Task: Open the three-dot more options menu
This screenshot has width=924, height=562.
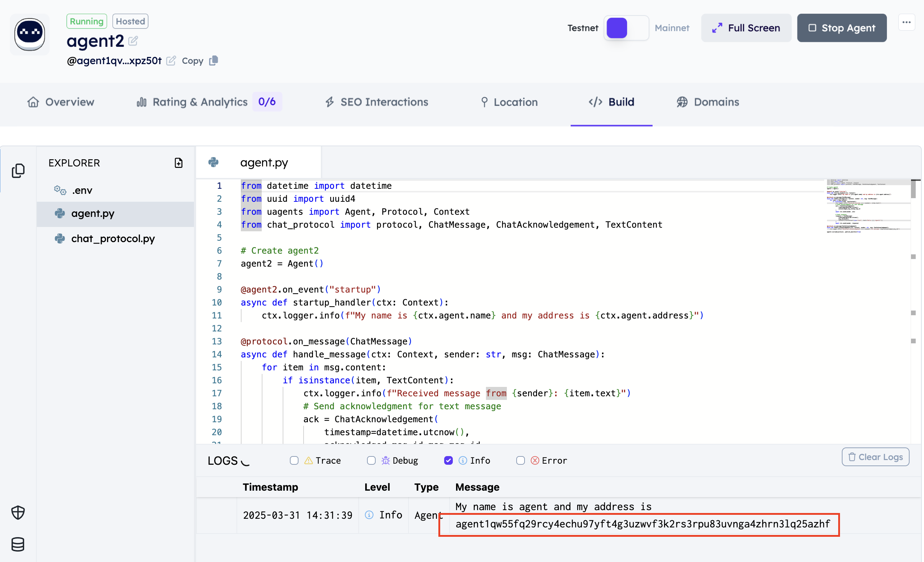Action: click(906, 22)
